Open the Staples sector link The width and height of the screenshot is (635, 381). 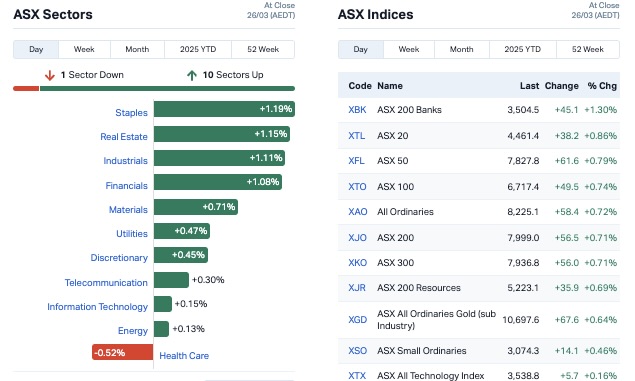[131, 113]
